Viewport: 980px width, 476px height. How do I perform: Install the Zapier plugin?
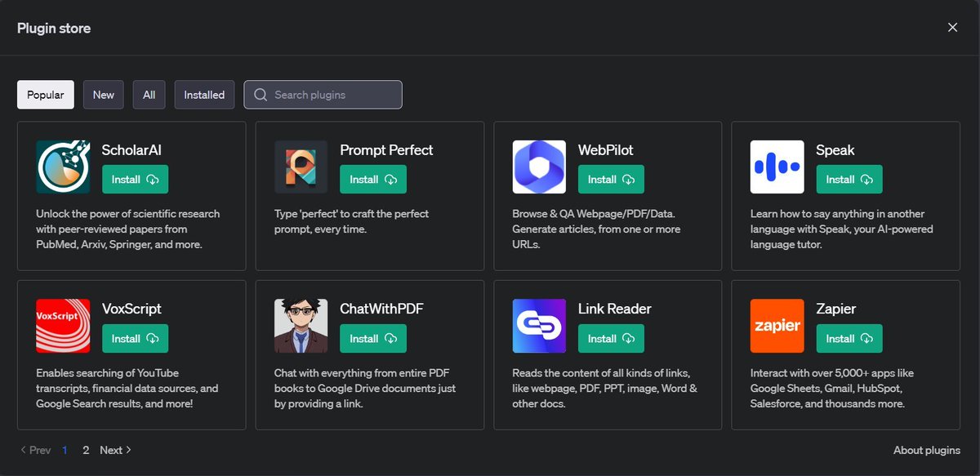pyautogui.click(x=849, y=337)
